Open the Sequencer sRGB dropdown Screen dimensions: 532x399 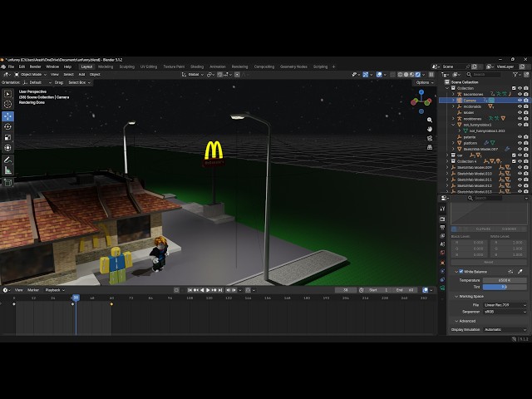(x=505, y=312)
